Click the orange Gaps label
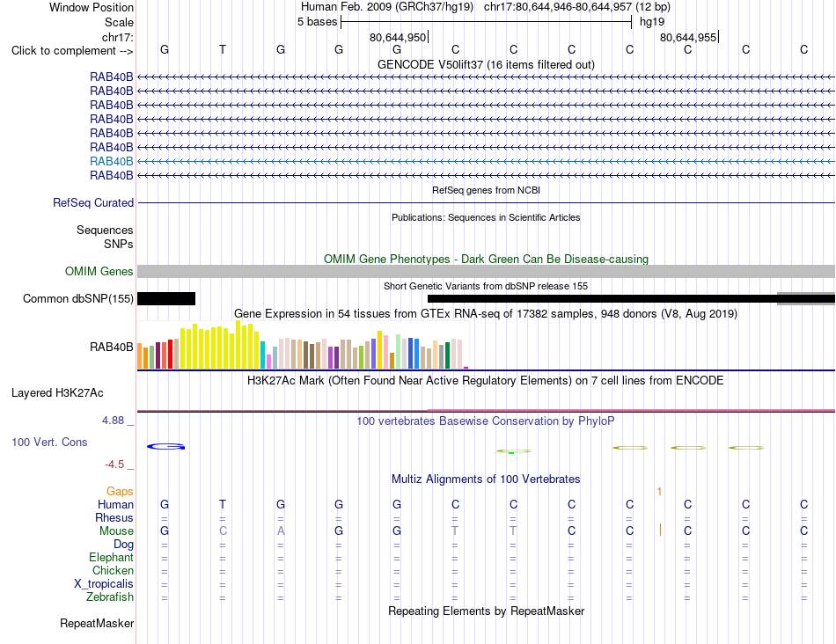This screenshot has height=644, width=836. pyautogui.click(x=120, y=491)
